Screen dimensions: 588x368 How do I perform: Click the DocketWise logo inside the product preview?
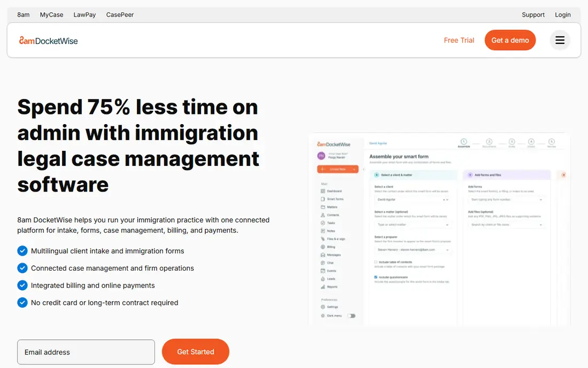pos(334,144)
